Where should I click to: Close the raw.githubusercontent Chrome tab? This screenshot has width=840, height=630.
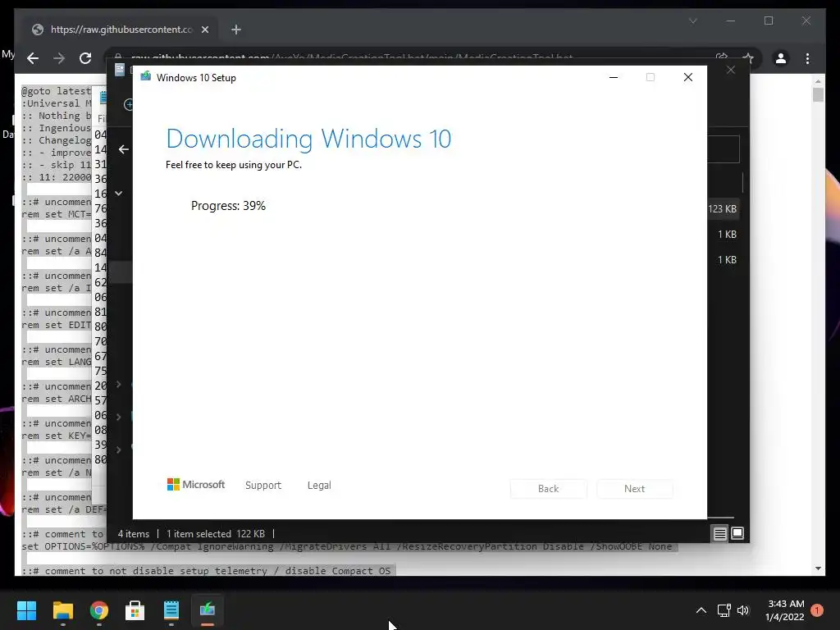pos(204,30)
